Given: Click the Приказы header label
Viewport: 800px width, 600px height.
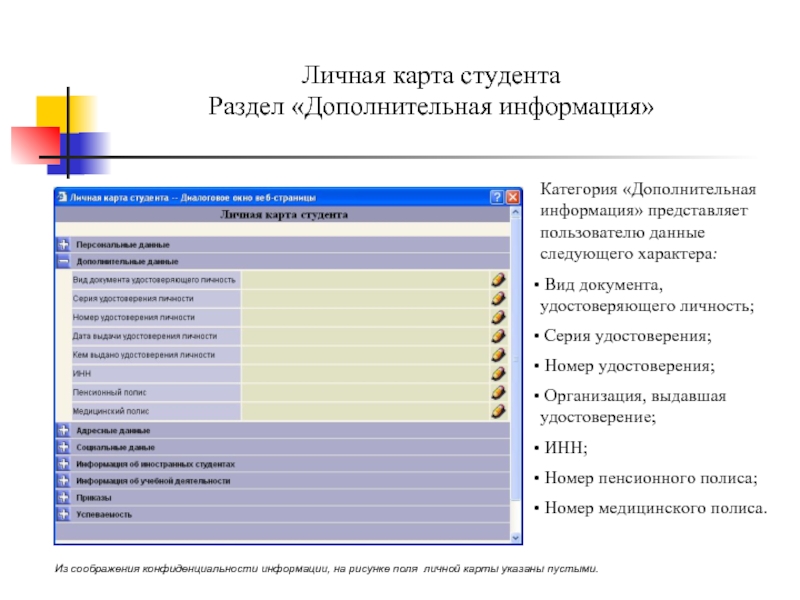Looking at the screenshot, I should [94, 498].
